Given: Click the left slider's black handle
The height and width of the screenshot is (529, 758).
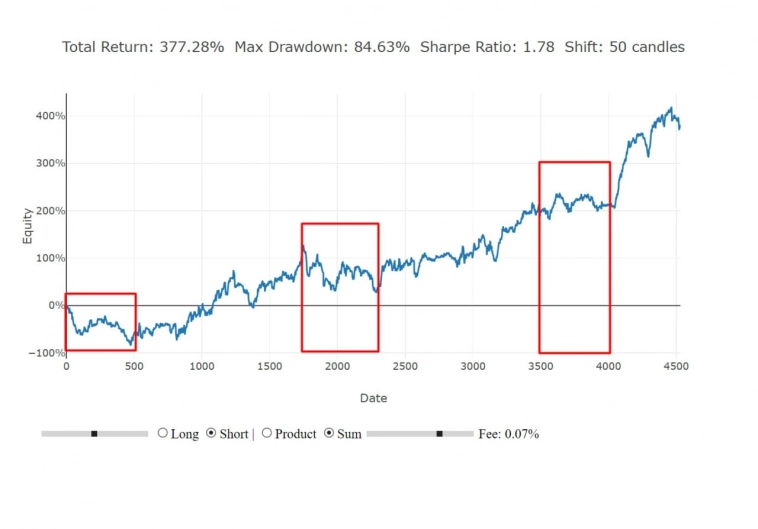Looking at the screenshot, I should [x=94, y=434].
